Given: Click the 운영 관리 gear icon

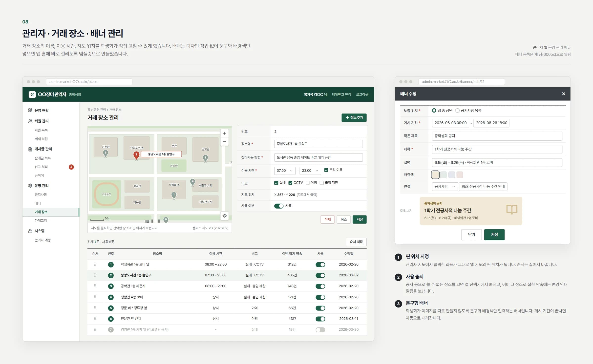Looking at the screenshot, I should click(x=30, y=186).
